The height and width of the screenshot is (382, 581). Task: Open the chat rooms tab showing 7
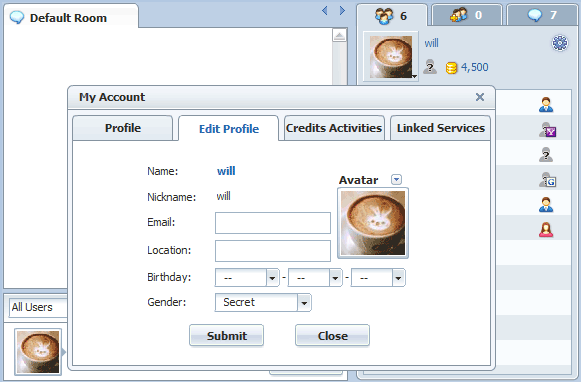[x=543, y=15]
